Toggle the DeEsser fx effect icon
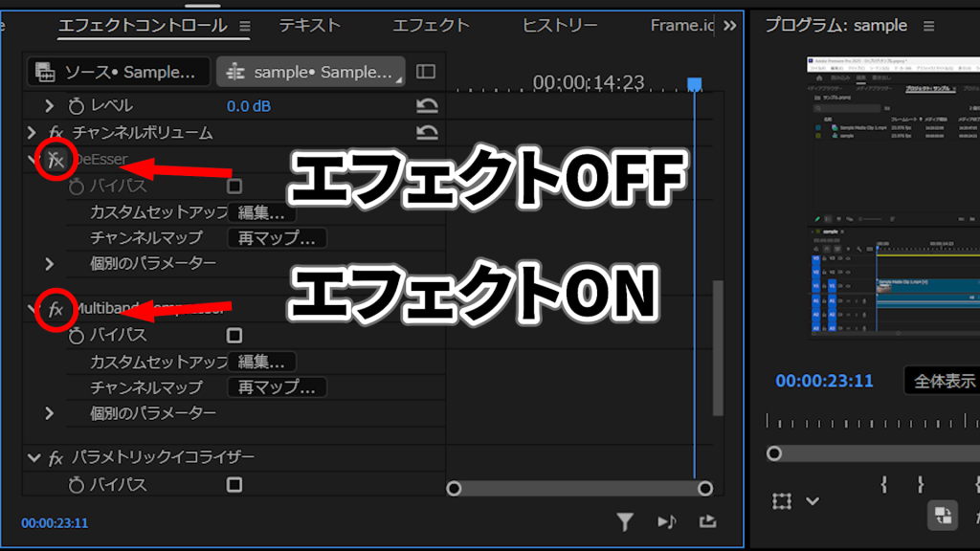The width and height of the screenshot is (980, 551). pyautogui.click(x=56, y=160)
